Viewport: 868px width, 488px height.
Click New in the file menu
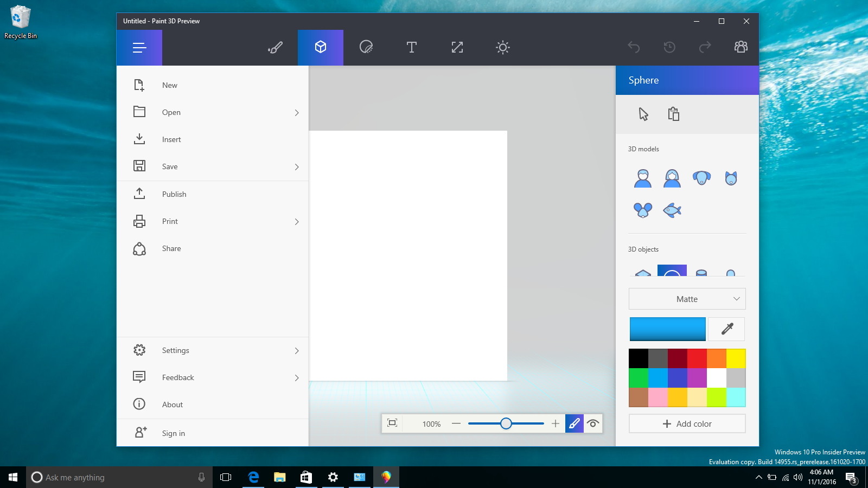(170, 85)
